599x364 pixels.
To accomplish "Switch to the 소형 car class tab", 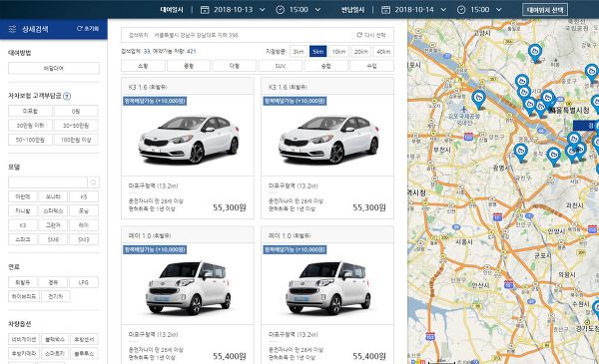I will 143,66.
